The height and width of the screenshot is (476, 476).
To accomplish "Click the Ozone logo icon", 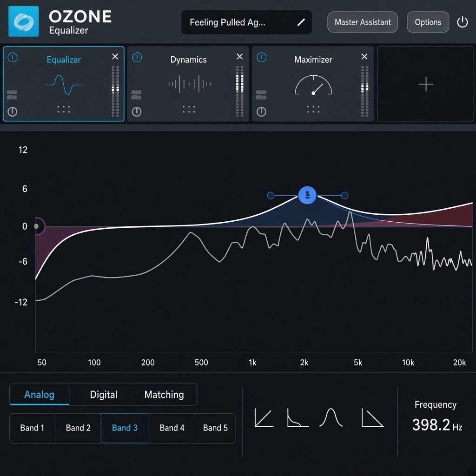I will (23, 21).
